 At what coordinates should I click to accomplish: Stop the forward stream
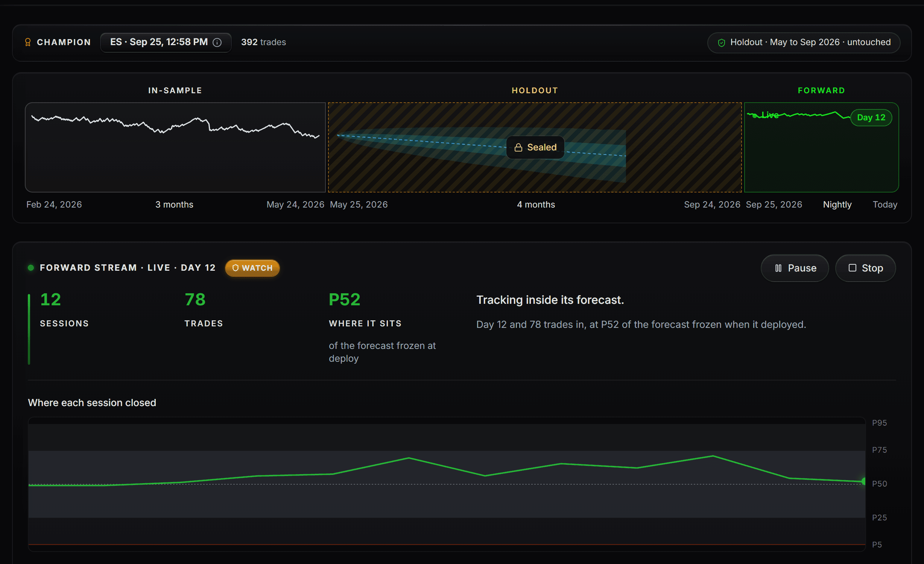(x=865, y=268)
